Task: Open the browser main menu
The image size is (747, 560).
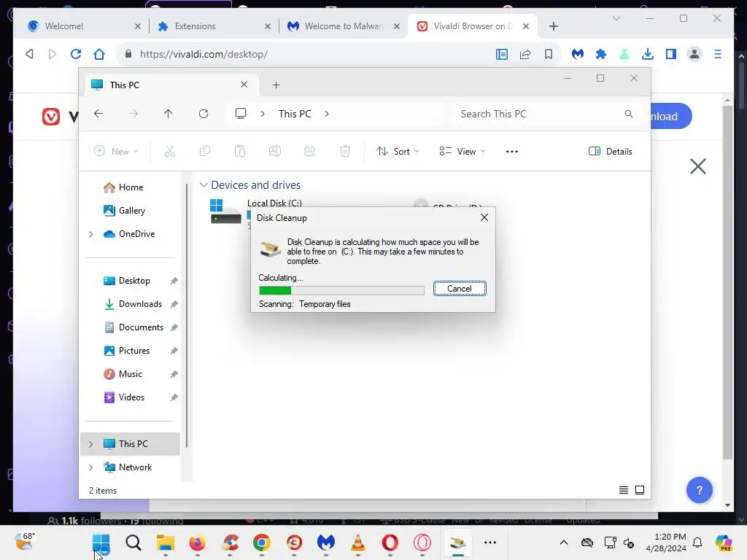Action: (x=718, y=54)
